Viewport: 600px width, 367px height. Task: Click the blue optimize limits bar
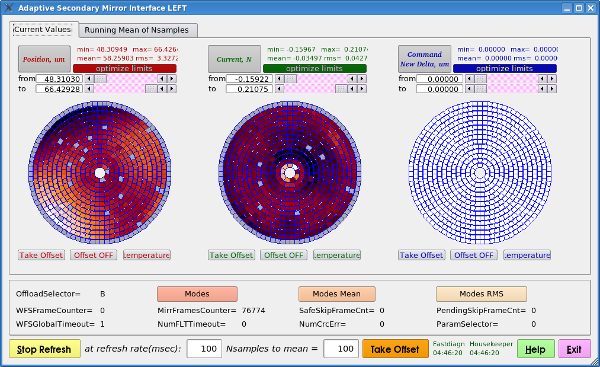coord(505,69)
